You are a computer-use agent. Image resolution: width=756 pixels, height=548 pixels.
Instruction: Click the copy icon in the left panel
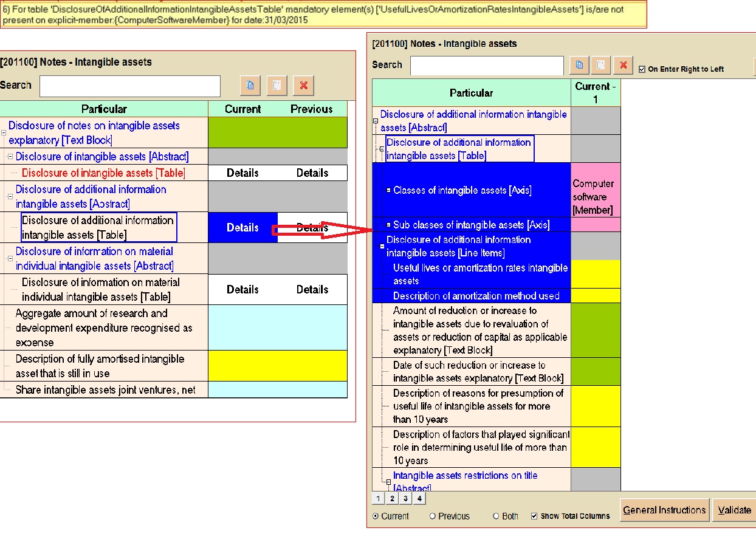tap(250, 86)
